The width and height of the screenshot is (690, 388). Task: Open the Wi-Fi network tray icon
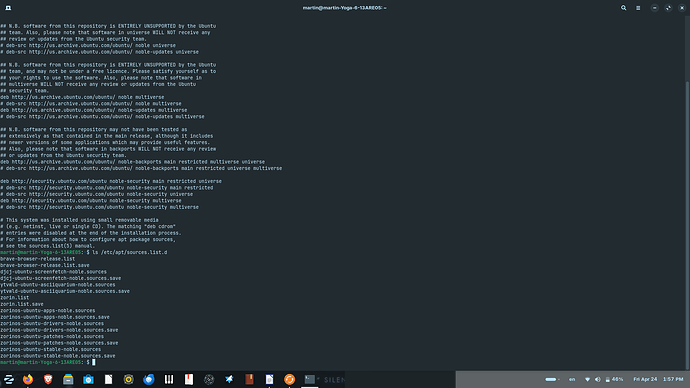[587, 379]
